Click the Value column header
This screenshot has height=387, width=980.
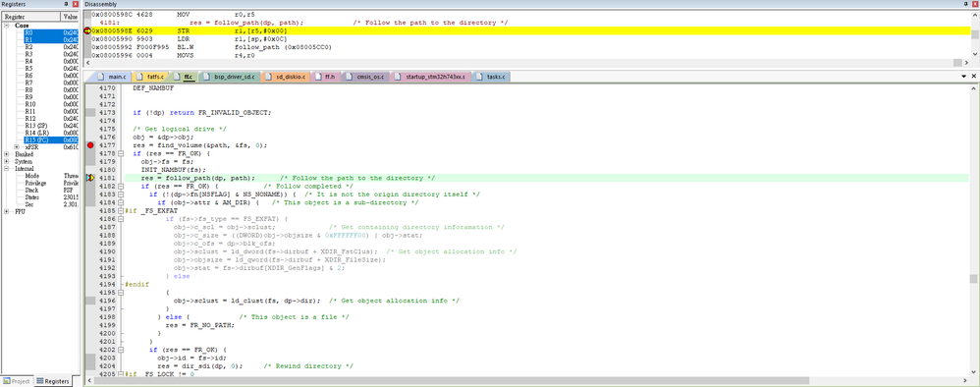(x=70, y=17)
